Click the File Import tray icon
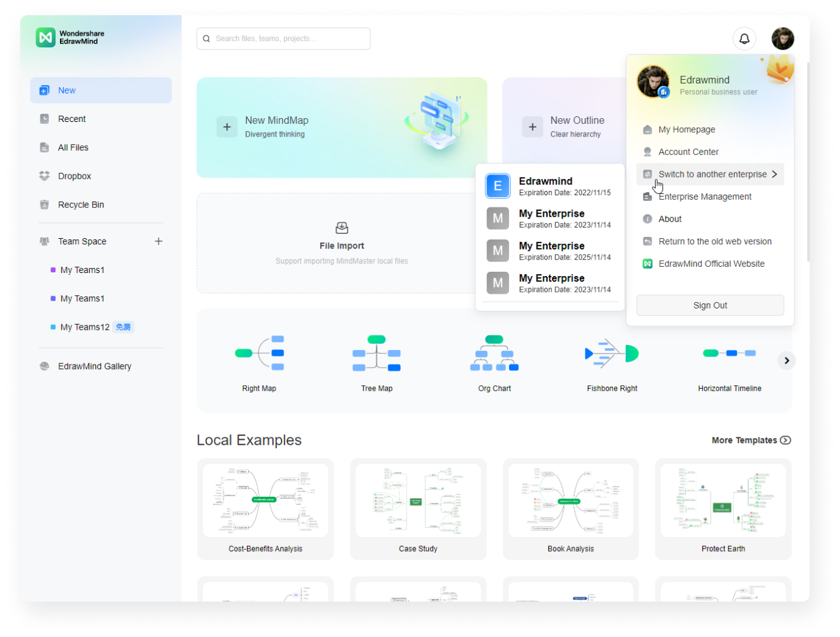This screenshot has height=637, width=840. (342, 227)
